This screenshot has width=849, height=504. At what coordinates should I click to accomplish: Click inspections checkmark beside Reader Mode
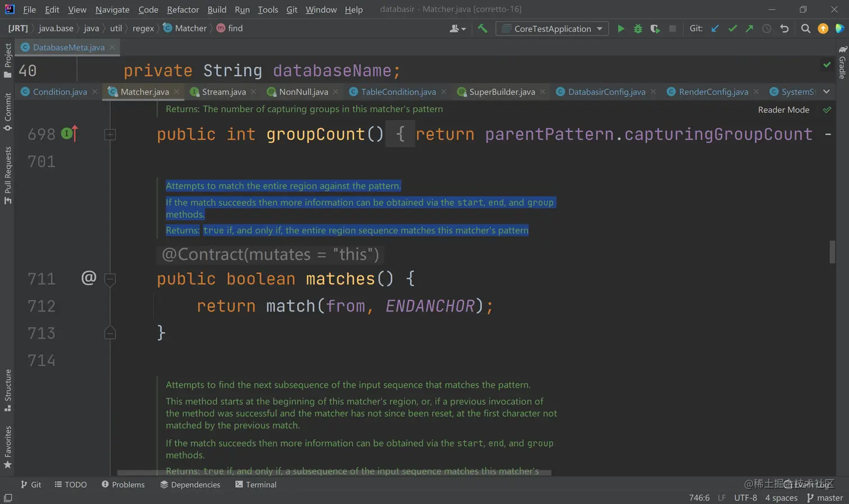827,109
